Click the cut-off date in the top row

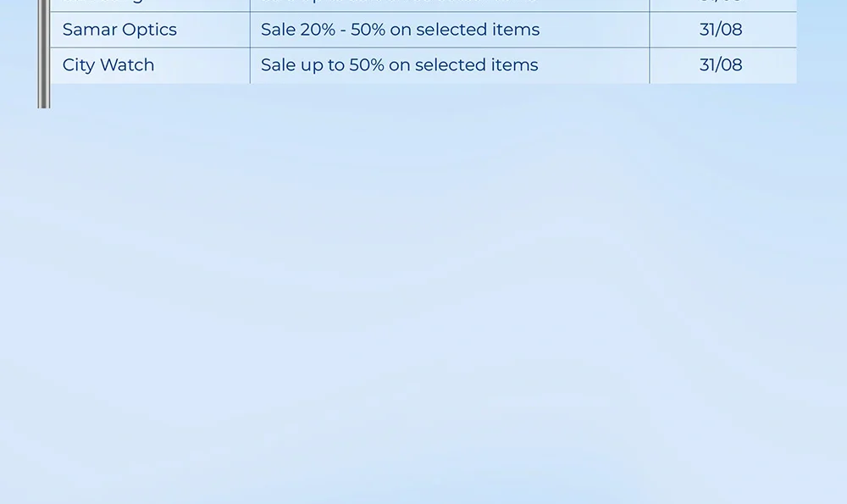[x=721, y=3]
